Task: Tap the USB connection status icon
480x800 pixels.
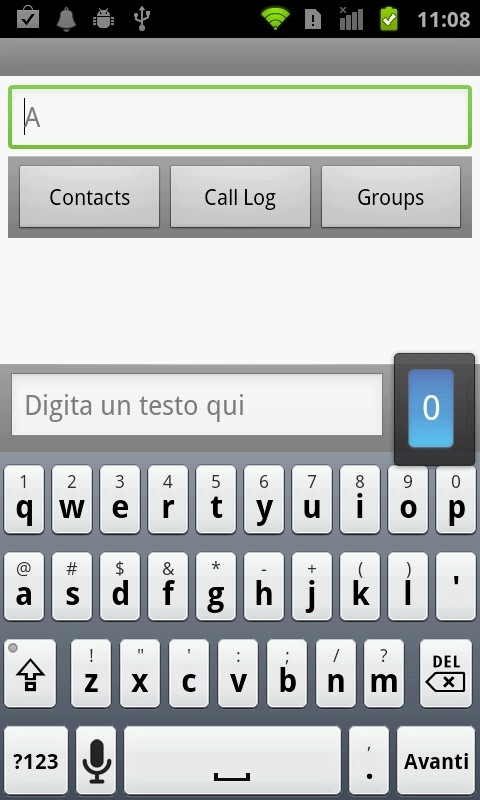Action: tap(142, 19)
